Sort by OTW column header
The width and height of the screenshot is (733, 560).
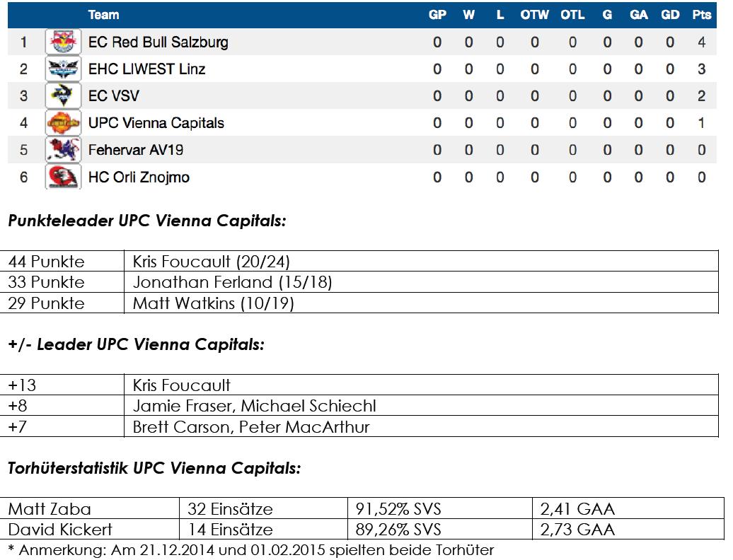(534, 15)
